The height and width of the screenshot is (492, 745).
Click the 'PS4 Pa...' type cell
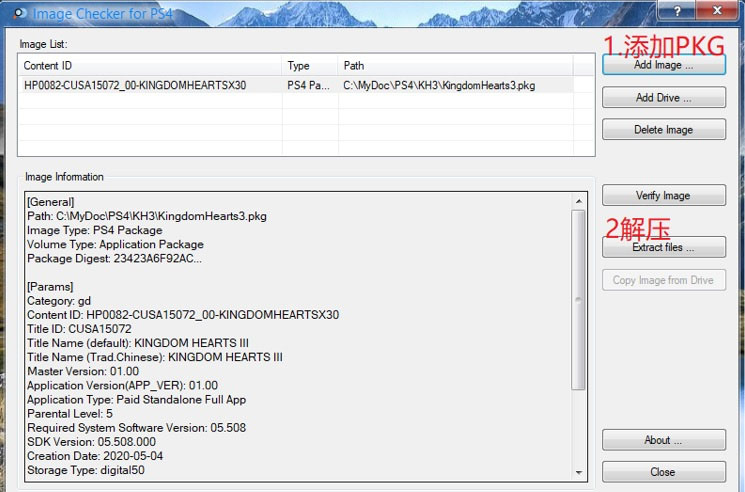308,85
